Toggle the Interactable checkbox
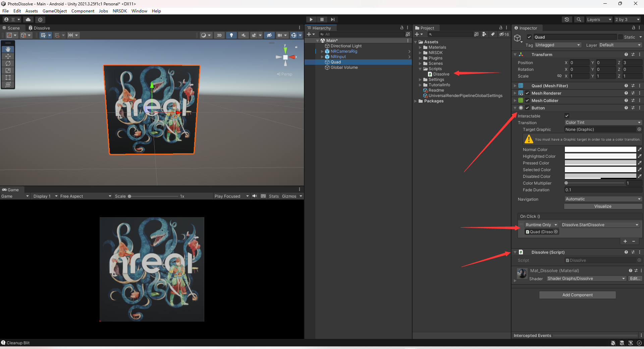644x349 pixels. pyautogui.click(x=567, y=116)
